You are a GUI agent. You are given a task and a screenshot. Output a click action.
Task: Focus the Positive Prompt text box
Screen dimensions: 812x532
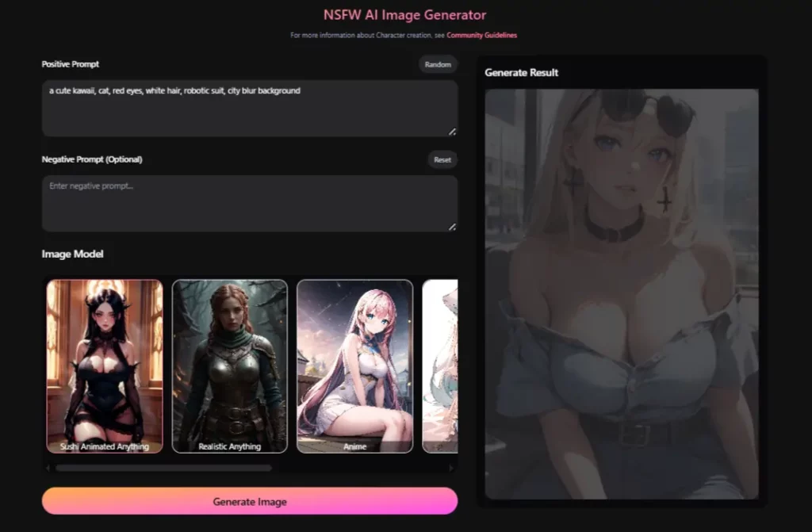[x=250, y=109]
